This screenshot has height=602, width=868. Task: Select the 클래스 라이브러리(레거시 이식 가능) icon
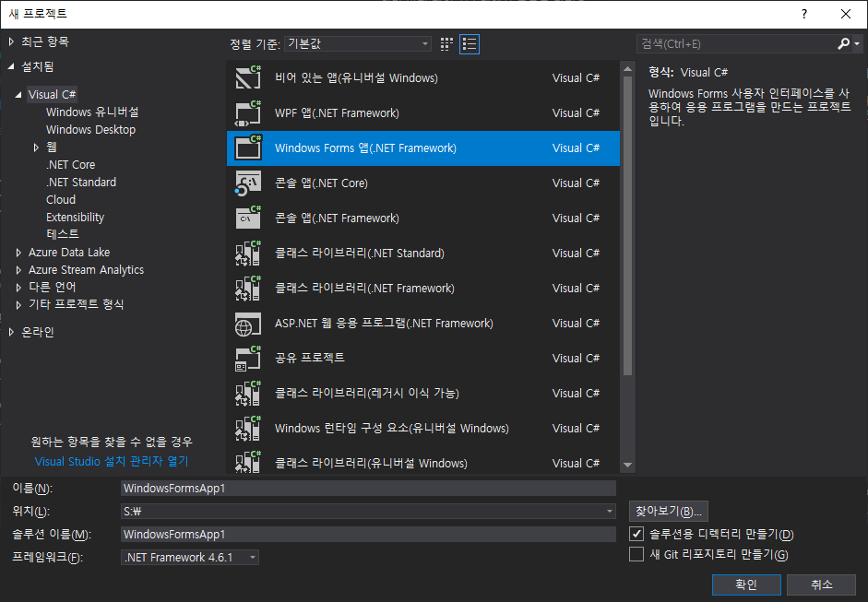coord(248,394)
